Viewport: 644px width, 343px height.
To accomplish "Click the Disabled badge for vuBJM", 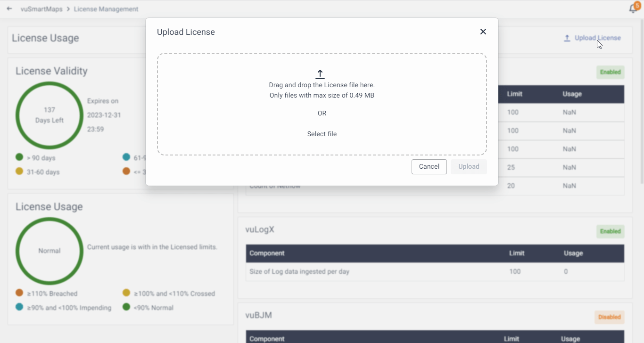I will (610, 317).
